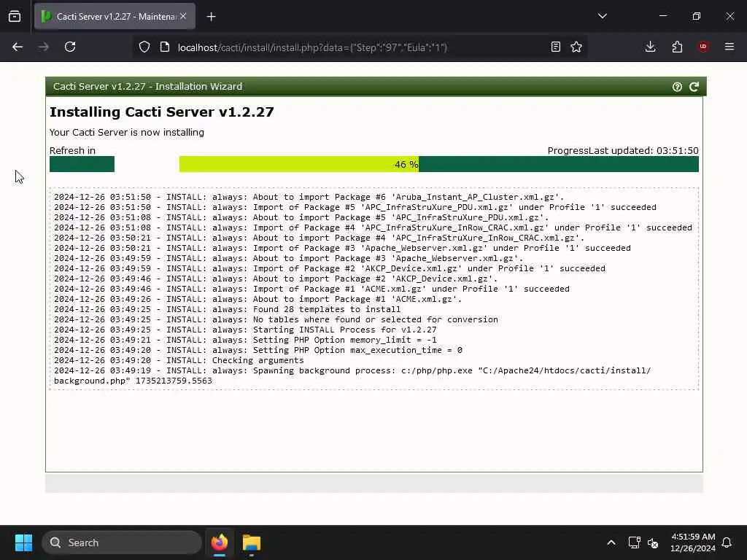This screenshot has height=560, width=747.
Task: Bookmark this page with star icon
Action: point(576,47)
